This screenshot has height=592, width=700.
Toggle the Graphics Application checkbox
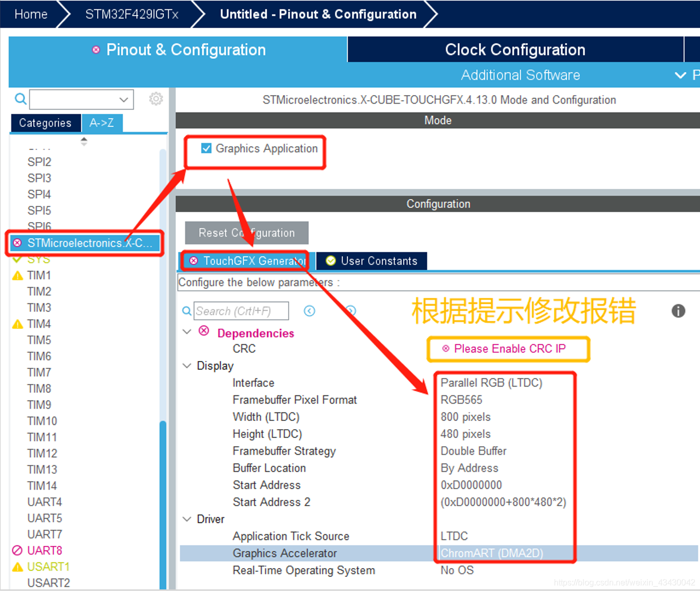click(206, 148)
